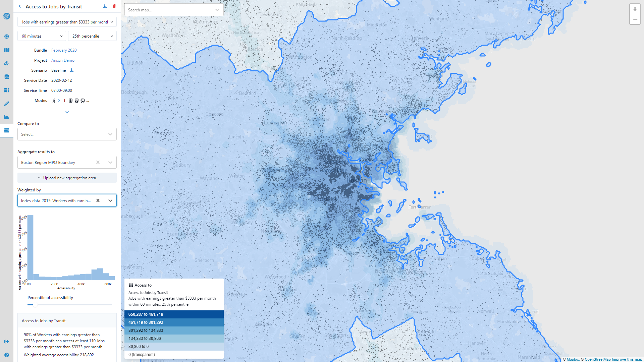Click the Baseline scenario label
This screenshot has width=644, height=362.
(x=58, y=70)
